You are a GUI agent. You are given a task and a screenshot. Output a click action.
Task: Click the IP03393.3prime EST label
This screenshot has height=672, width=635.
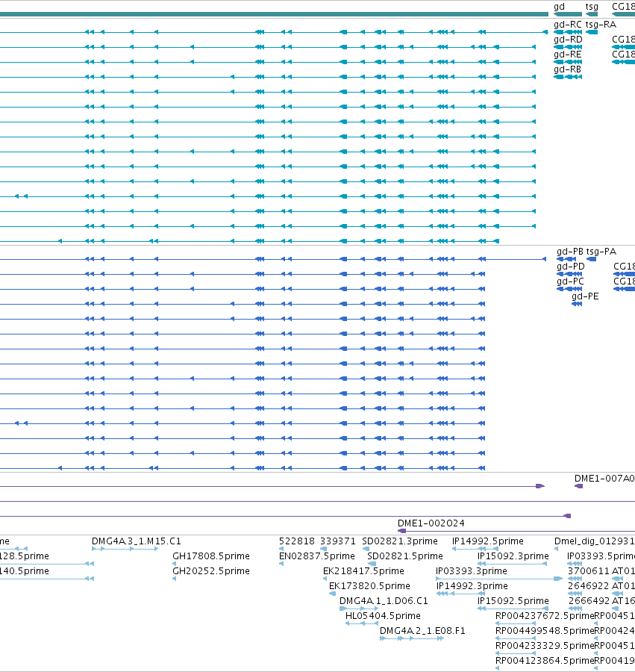(472, 571)
